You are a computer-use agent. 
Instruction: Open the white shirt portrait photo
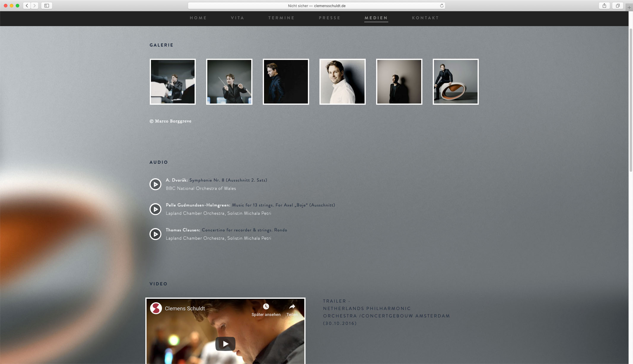[342, 82]
